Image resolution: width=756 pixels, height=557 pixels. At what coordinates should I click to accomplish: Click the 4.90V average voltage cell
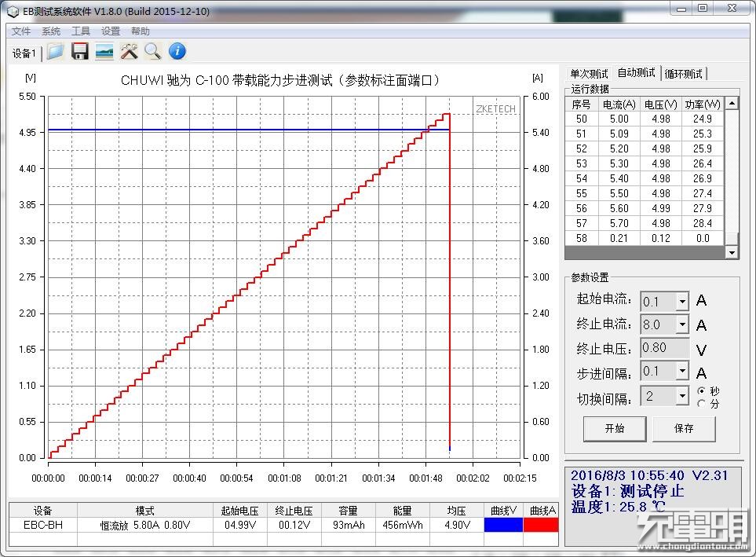457,525
